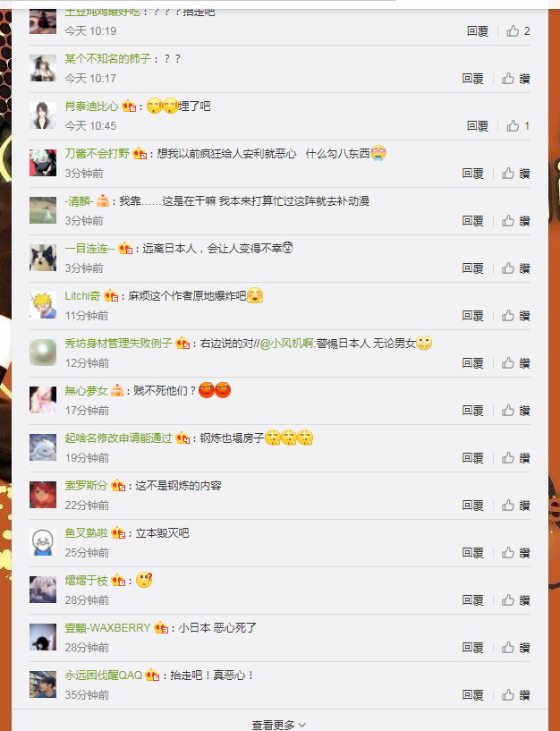560x731 pixels.
Task: Open the @小风机啊 mention link
Action: (288, 344)
